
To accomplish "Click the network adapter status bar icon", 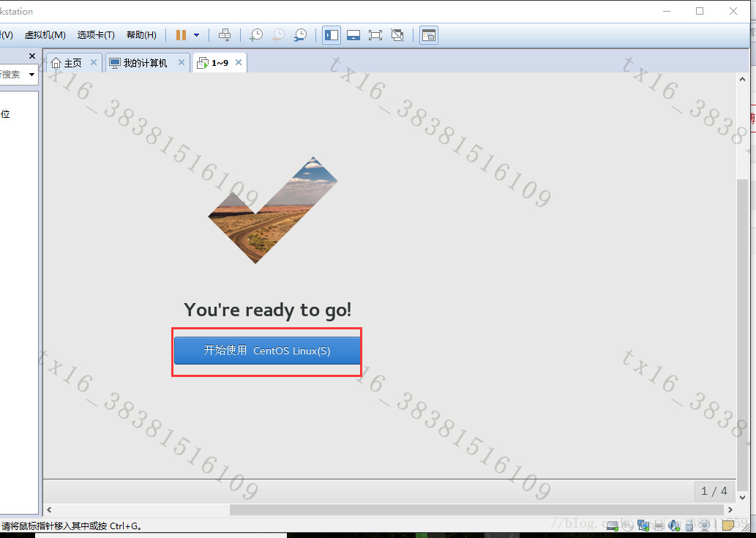I will pos(643,526).
